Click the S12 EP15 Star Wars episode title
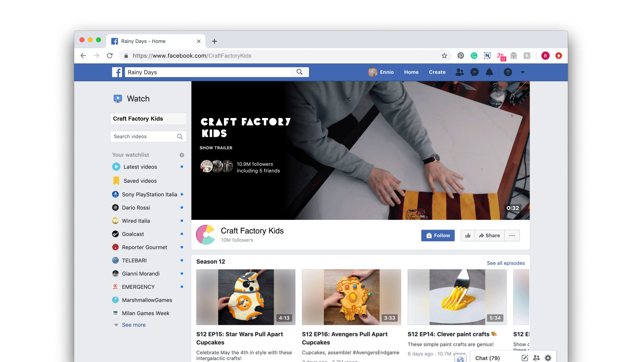Viewport: 644px width, 362px height. click(239, 338)
